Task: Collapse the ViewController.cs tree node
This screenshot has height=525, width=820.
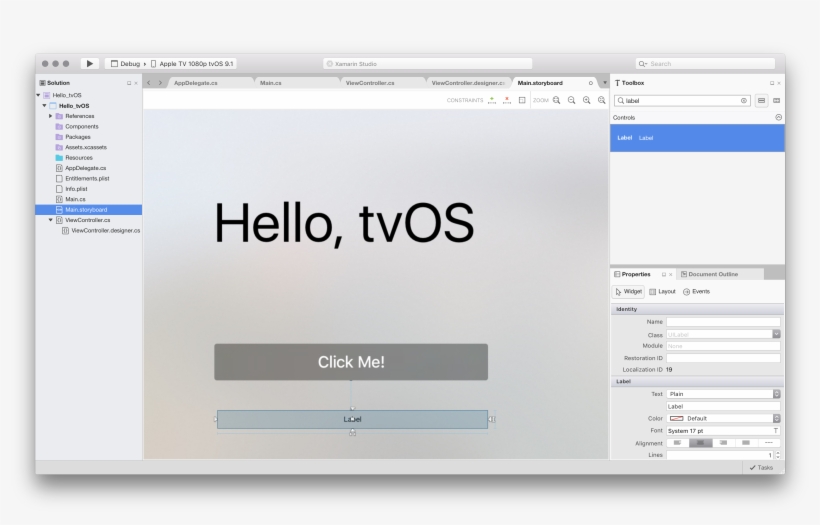Action: click(x=51, y=220)
